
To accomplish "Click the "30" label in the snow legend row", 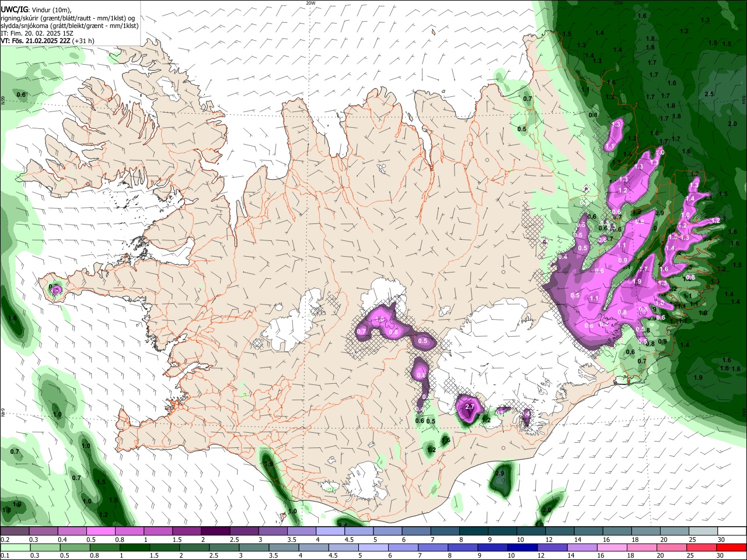I will 721,540.
